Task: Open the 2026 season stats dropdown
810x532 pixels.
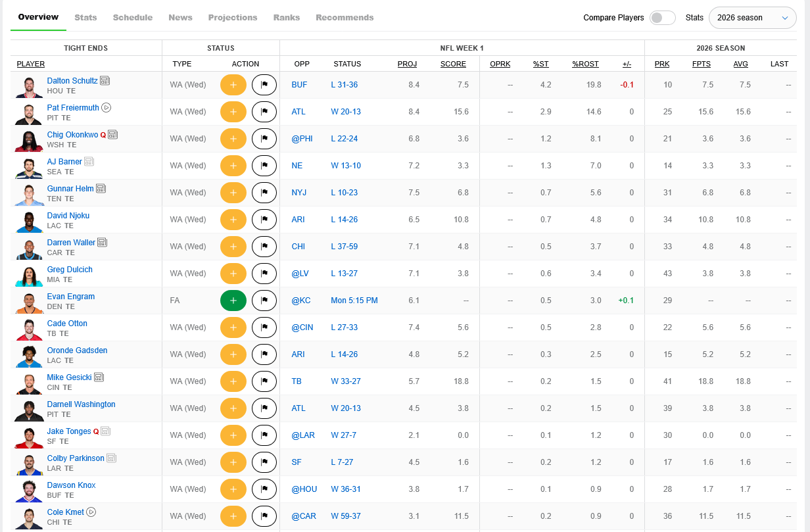Action: pos(753,18)
